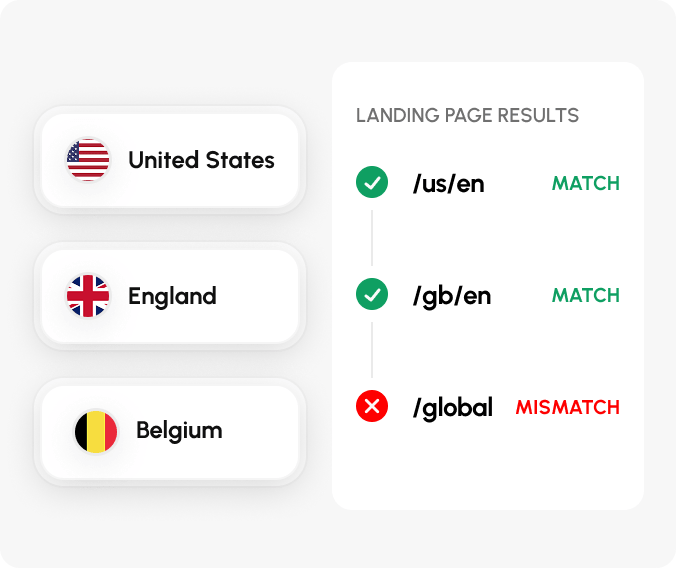Select the Belgium country card
Viewport: 676px width, 568px height.
(170, 432)
